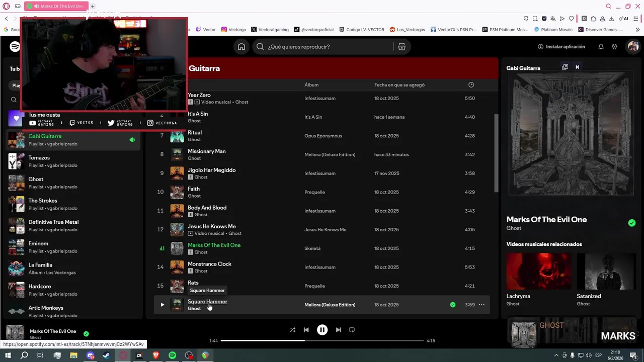Add page to bookmarks heart icon

pyautogui.click(x=571, y=19)
